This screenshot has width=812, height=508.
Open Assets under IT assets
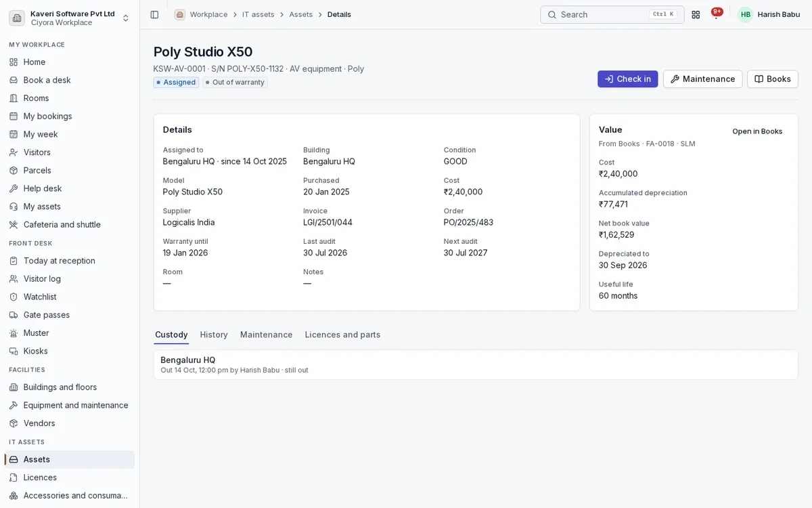(x=69, y=459)
